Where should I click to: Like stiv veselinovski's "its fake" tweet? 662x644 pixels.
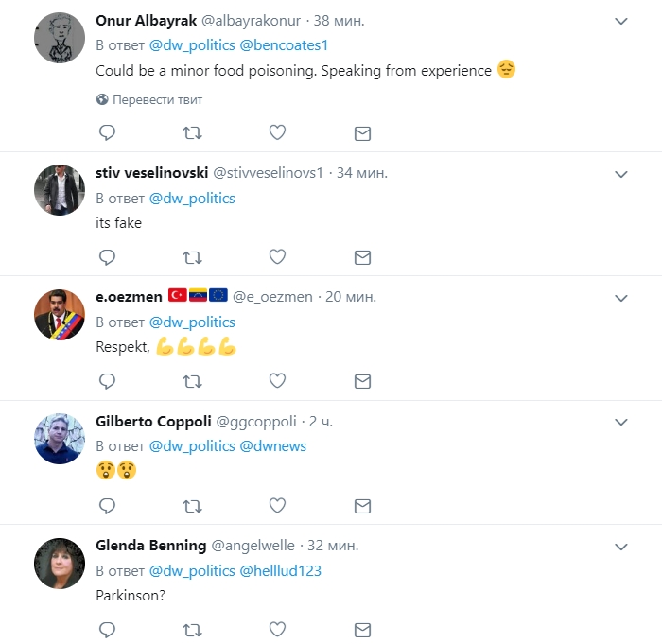coord(277,256)
